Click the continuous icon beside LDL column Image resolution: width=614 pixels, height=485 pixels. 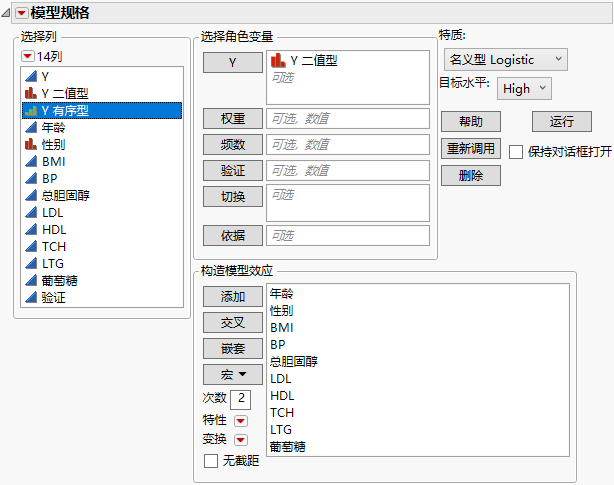(31, 213)
